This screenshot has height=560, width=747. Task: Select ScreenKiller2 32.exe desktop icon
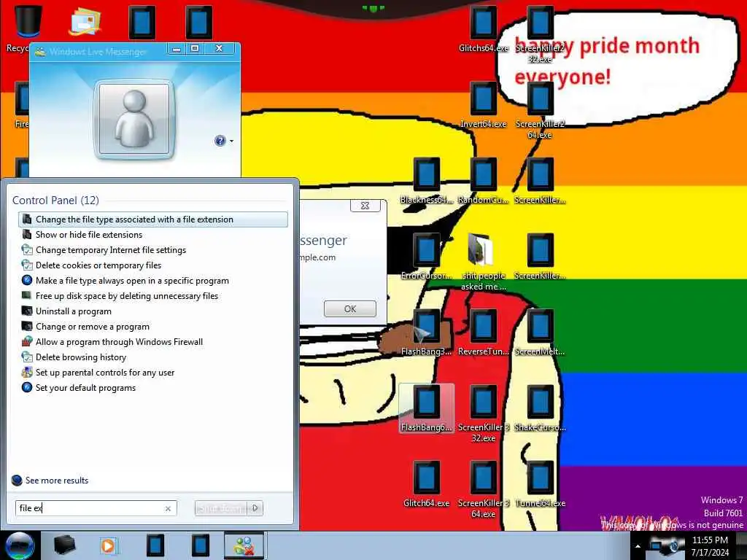coord(540,34)
